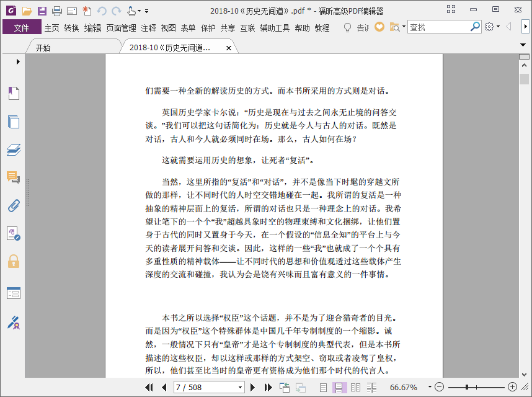
Task: Click the zoom out minus button
Action: tap(439, 387)
